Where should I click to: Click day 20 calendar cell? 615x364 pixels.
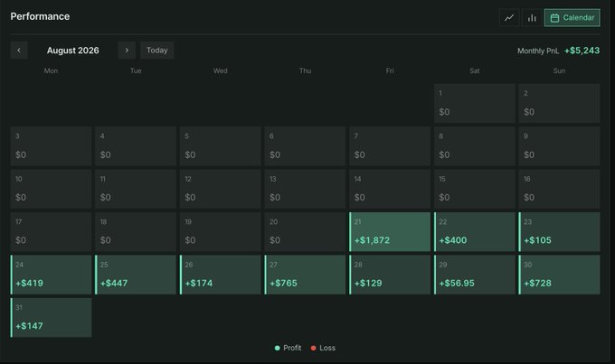(305, 232)
